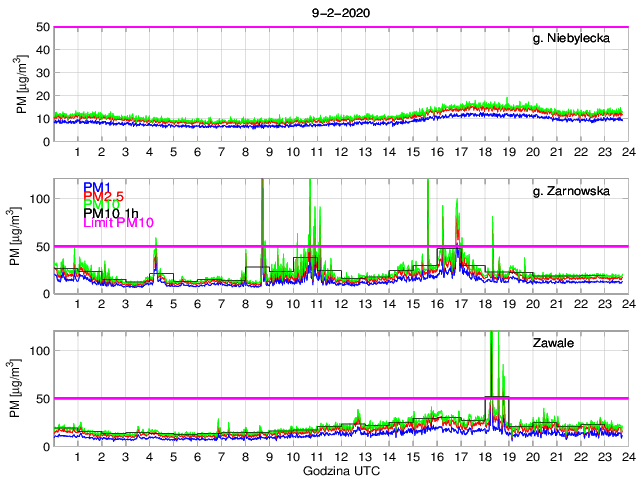This screenshot has width=640, height=480.
Task: Click the magenta limit line in Niebylecka panel
Action: coord(340,27)
